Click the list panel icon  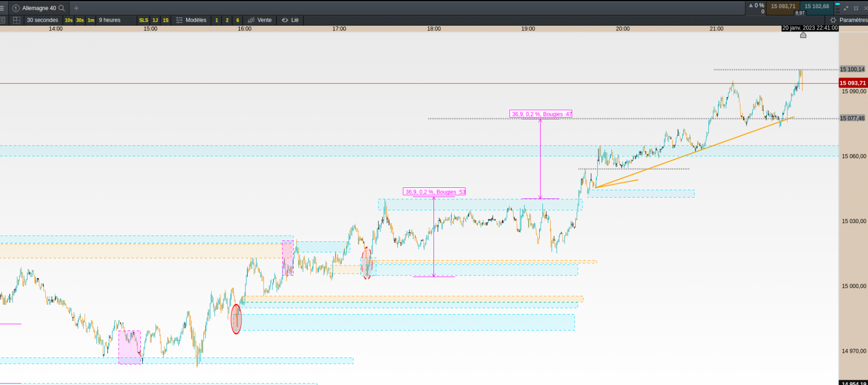pos(2,20)
